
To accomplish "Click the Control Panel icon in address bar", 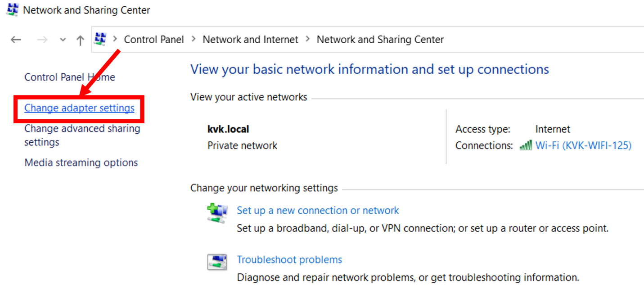I will tap(100, 40).
